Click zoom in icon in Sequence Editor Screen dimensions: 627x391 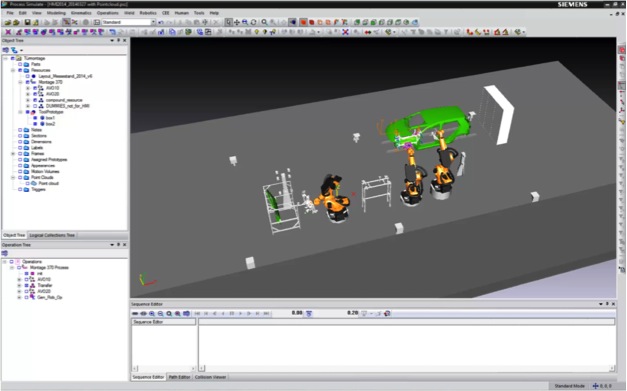pyautogui.click(x=152, y=314)
